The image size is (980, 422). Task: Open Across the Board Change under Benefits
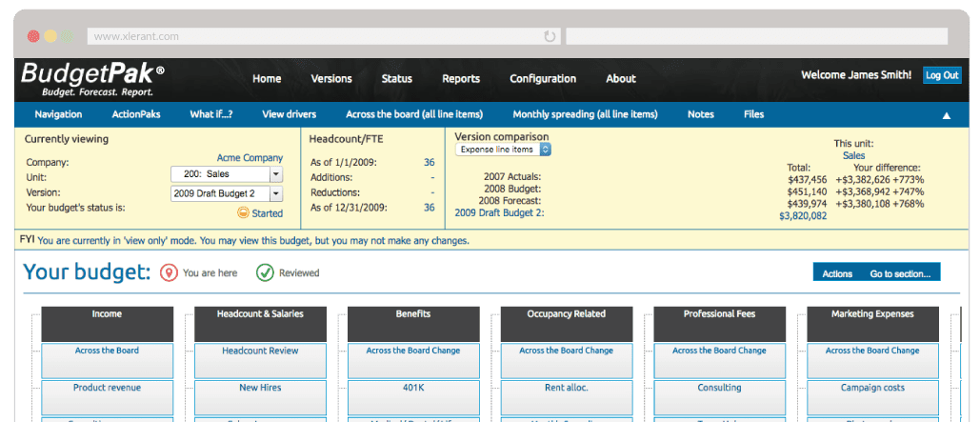click(413, 361)
